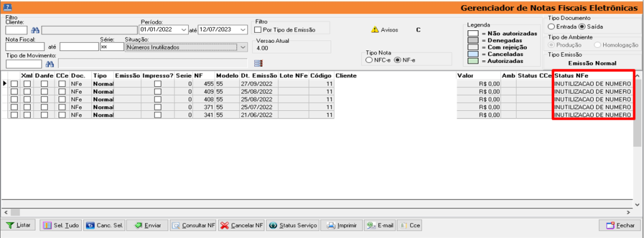Viewport: 644px width, 238px height.
Task: Click the Fechar button
Action: coord(619,225)
